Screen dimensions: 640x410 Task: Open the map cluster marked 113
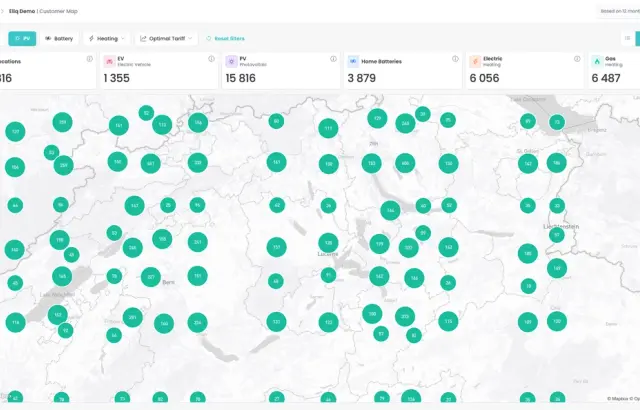pos(162,125)
